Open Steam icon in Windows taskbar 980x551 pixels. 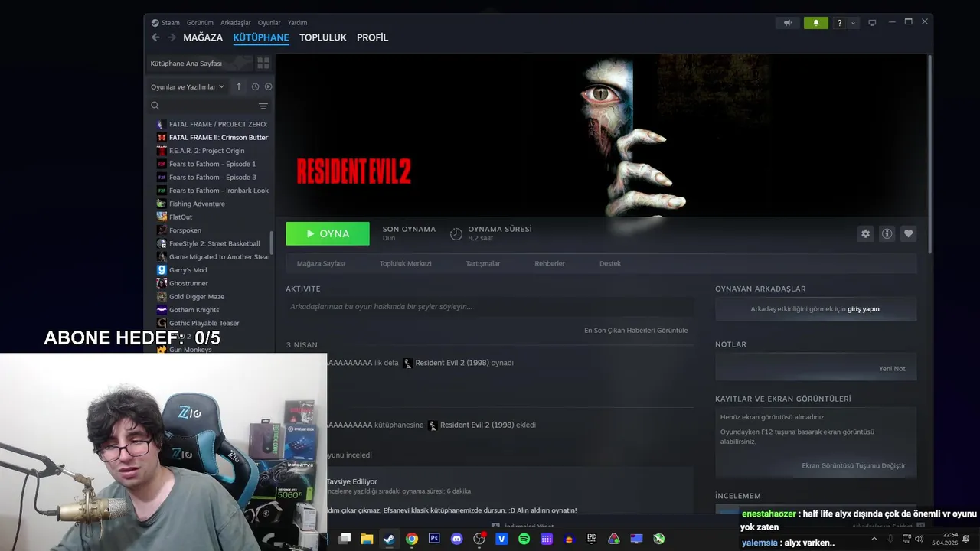[389, 539]
